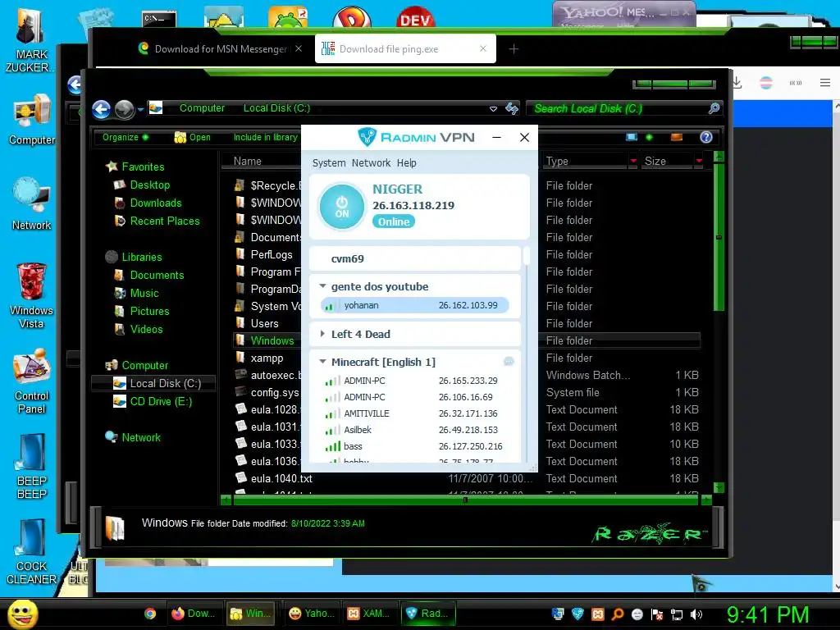The width and height of the screenshot is (840, 630).
Task: Select the cvm69 network entry
Action: [x=414, y=258]
